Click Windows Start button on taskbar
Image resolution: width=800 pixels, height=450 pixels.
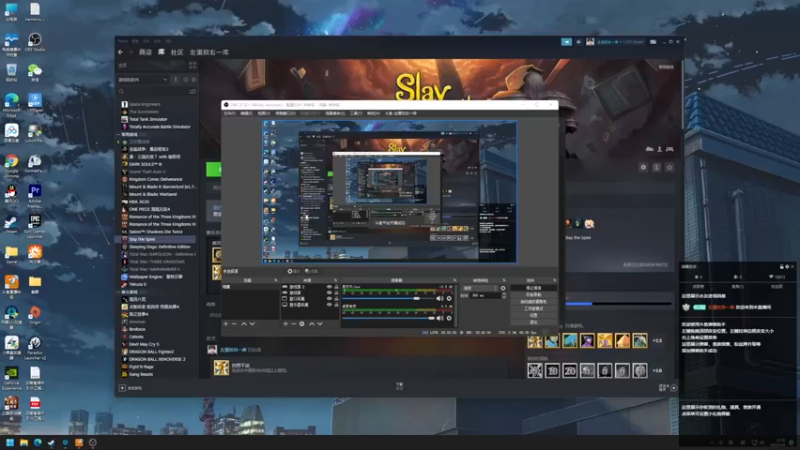[10, 442]
